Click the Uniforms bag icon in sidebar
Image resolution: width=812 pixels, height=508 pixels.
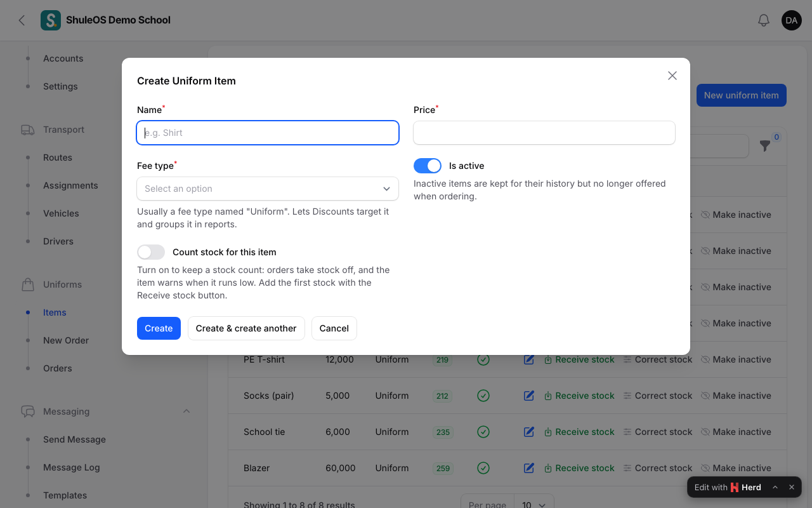point(28,284)
